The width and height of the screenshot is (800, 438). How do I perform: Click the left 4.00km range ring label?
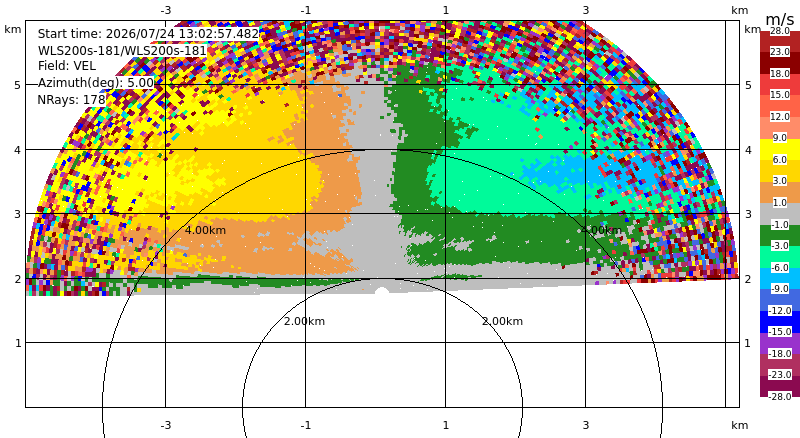[205, 230]
